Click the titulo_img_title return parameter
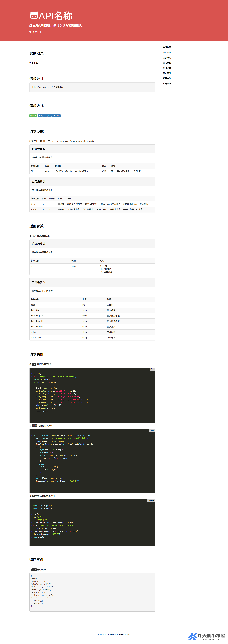 tap(37, 321)
